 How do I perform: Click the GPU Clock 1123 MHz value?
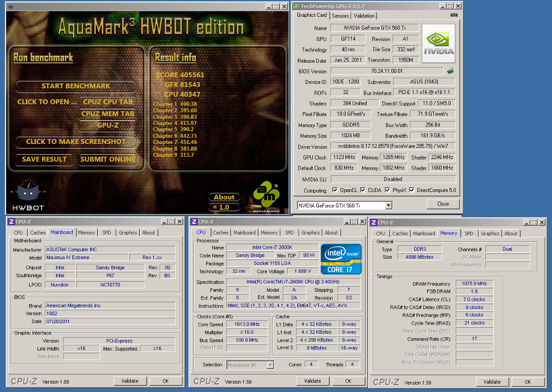[x=344, y=157]
